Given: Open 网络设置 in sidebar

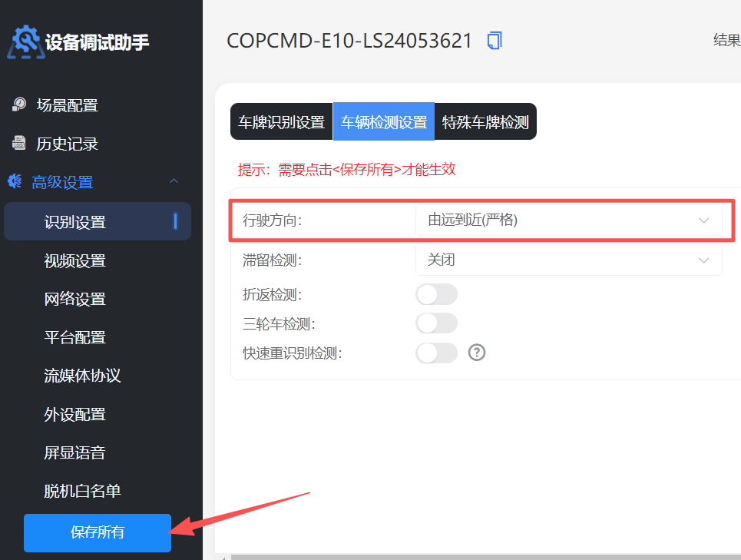Looking at the screenshot, I should [x=75, y=299].
